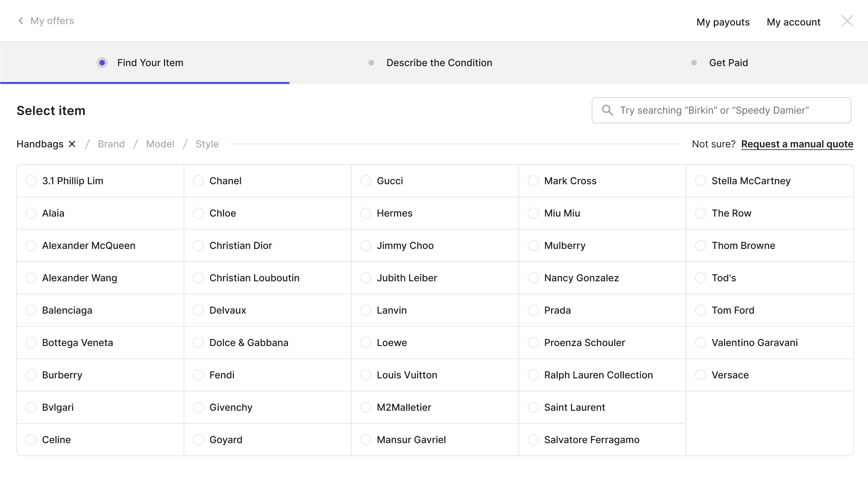This screenshot has width=868, height=482.
Task: Close the selling dialog with X
Action: click(847, 21)
